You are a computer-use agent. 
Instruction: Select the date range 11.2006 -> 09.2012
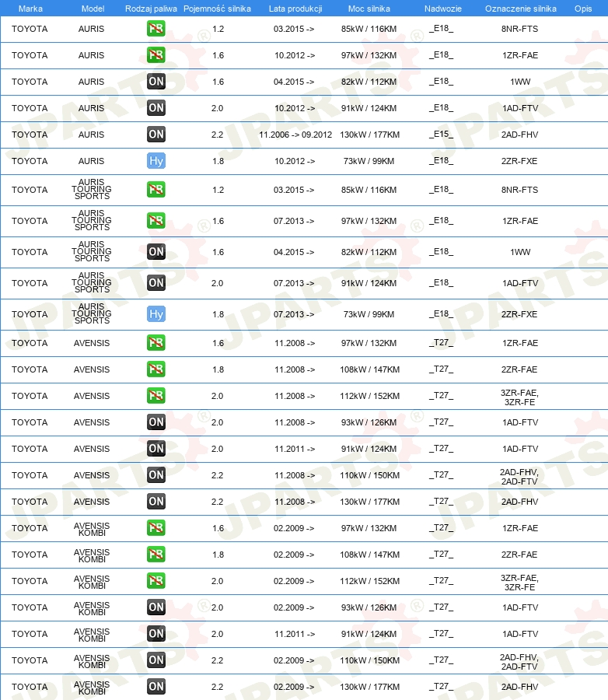(295, 135)
